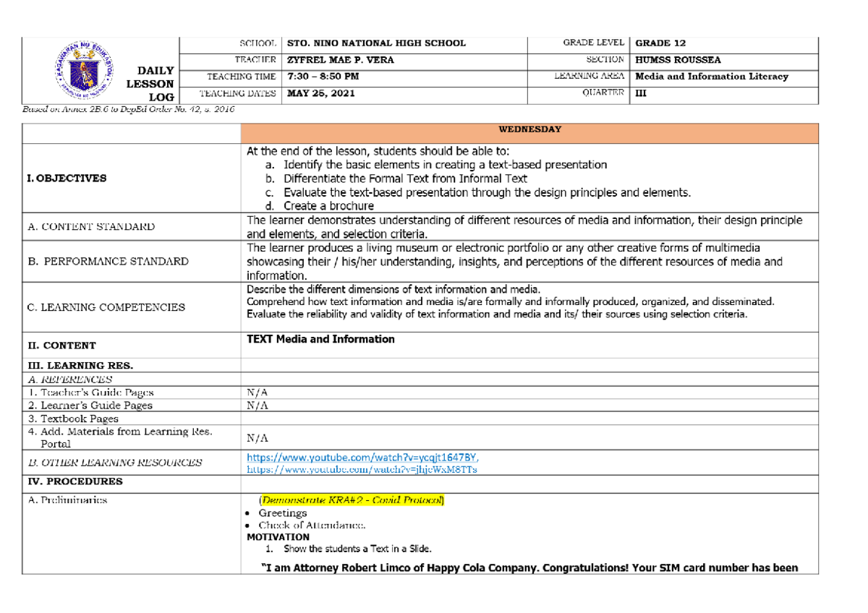The width and height of the screenshot is (868, 613).
Task: Select the teaching date MAY 26, 2021
Action: click(x=321, y=93)
